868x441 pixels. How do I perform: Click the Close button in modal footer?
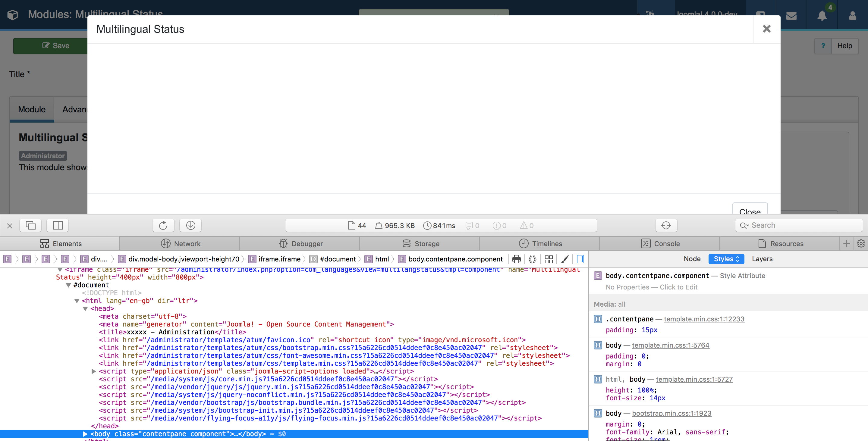750,209
